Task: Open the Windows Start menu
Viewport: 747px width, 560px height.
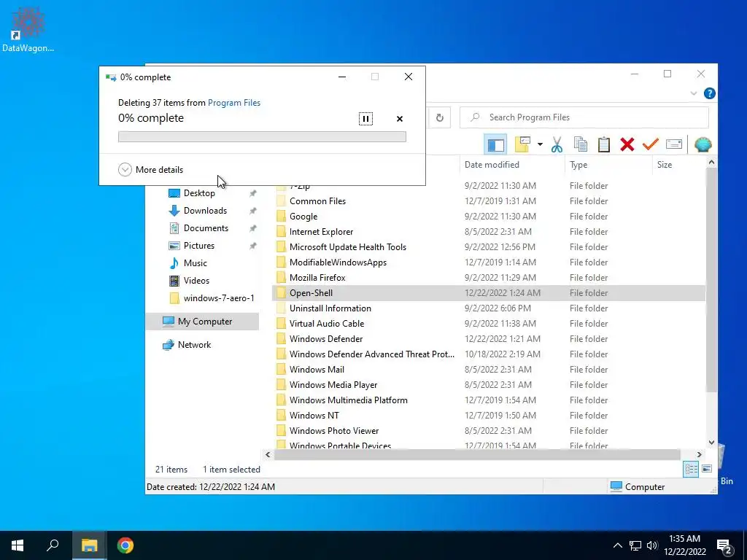Action: (x=18, y=545)
